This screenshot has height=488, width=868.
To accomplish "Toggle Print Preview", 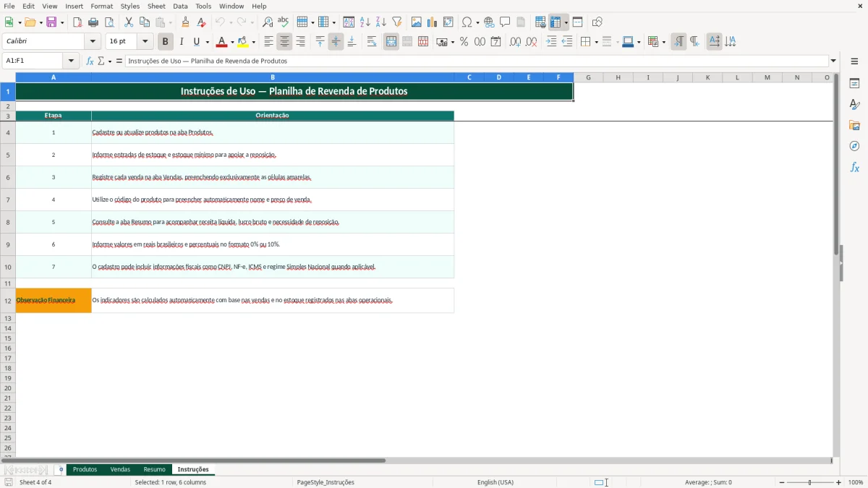I will pyautogui.click(x=109, y=22).
